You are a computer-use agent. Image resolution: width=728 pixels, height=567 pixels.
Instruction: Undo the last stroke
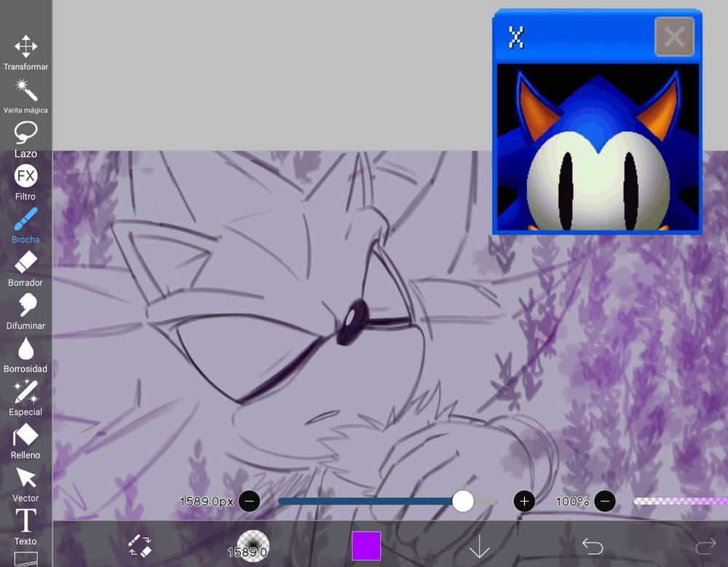[x=593, y=546]
